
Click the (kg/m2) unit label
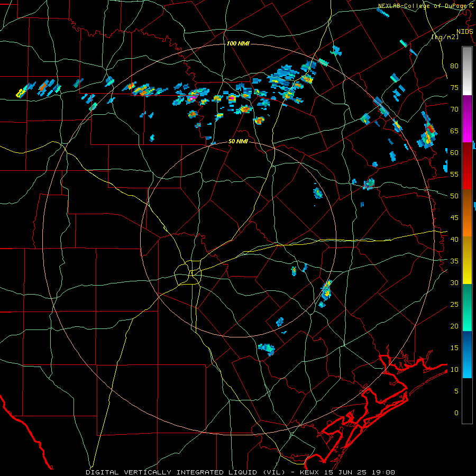click(445, 37)
